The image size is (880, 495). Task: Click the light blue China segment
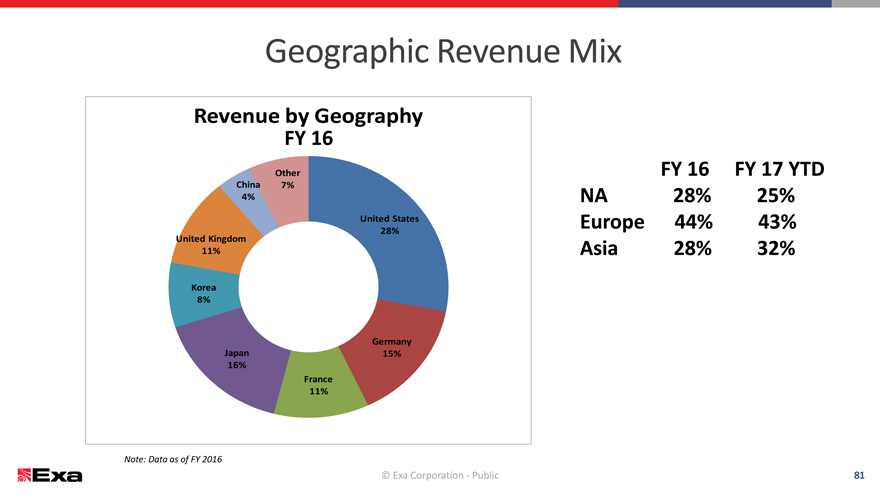246,195
